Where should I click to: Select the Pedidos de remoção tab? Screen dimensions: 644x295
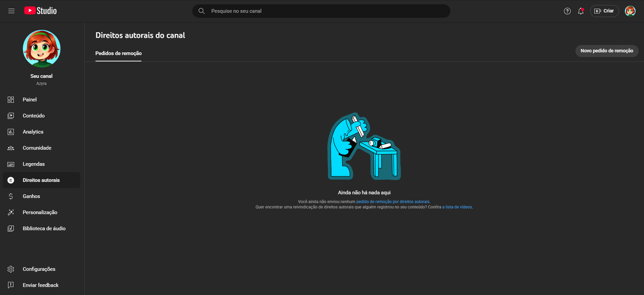pos(118,53)
